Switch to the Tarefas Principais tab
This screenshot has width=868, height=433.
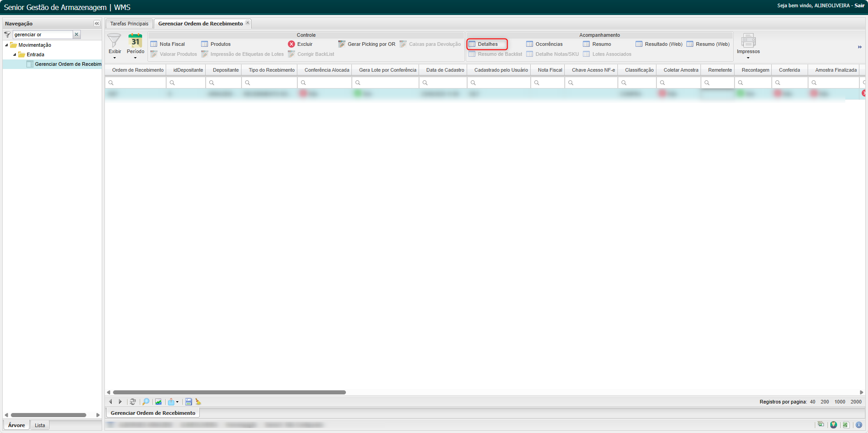coord(129,24)
